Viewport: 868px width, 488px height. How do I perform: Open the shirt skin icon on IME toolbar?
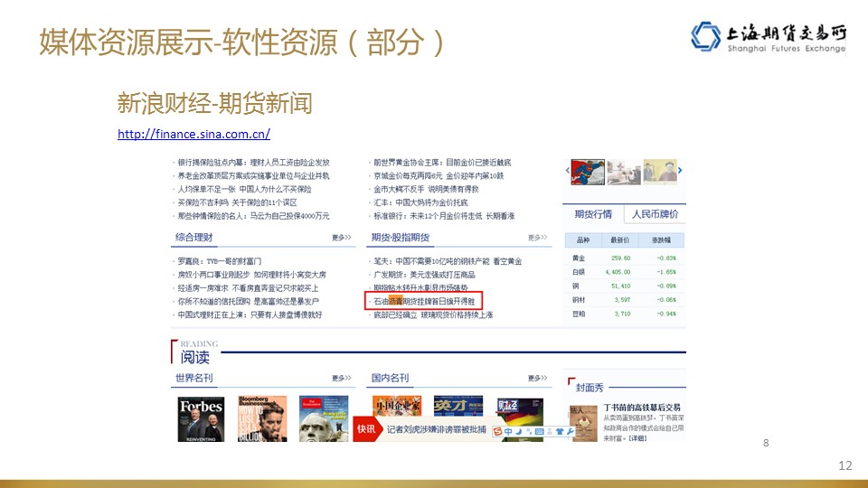[560, 432]
